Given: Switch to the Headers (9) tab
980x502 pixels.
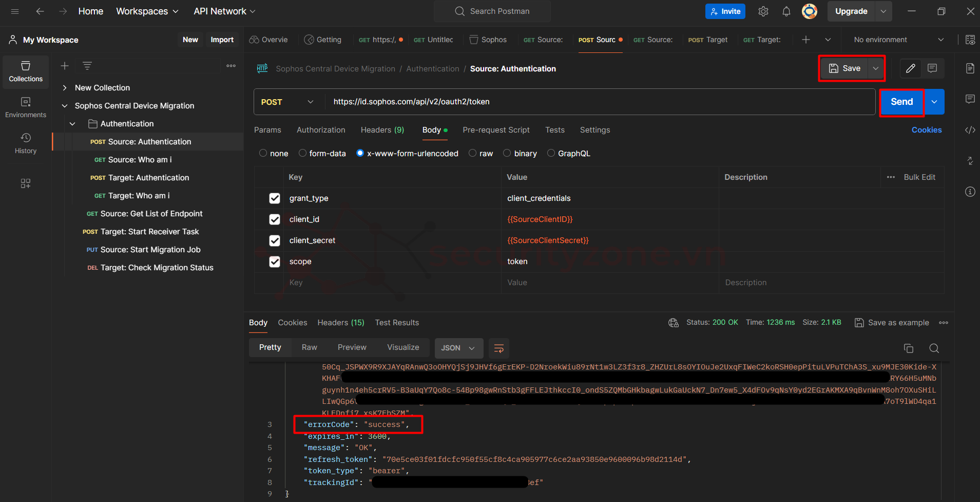Looking at the screenshot, I should 382,130.
